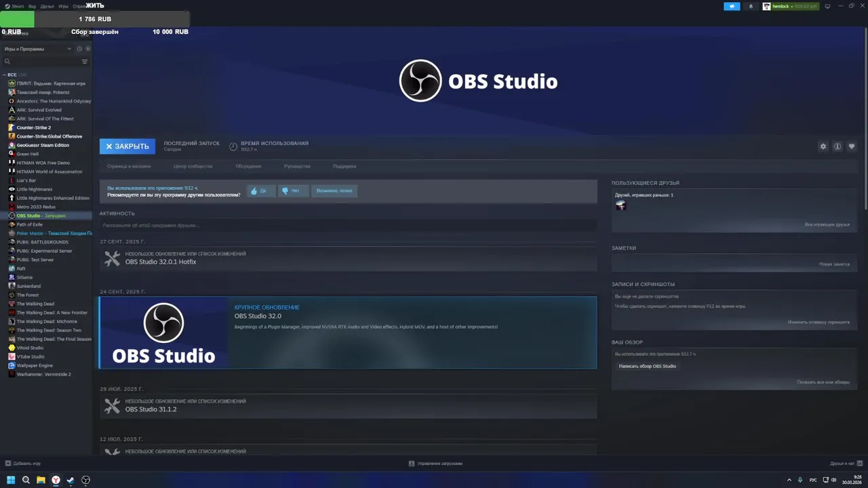Open the Все играющие друзья link

tap(827, 224)
